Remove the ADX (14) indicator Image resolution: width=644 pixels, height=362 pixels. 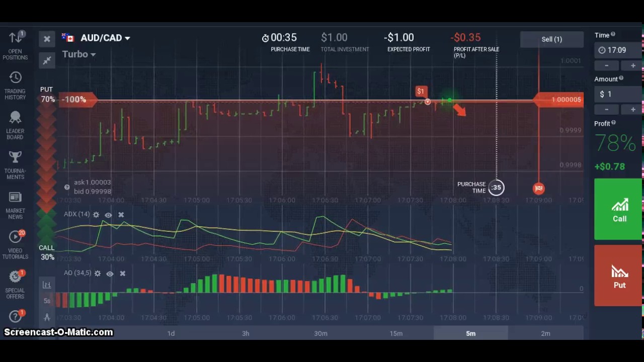point(121,215)
